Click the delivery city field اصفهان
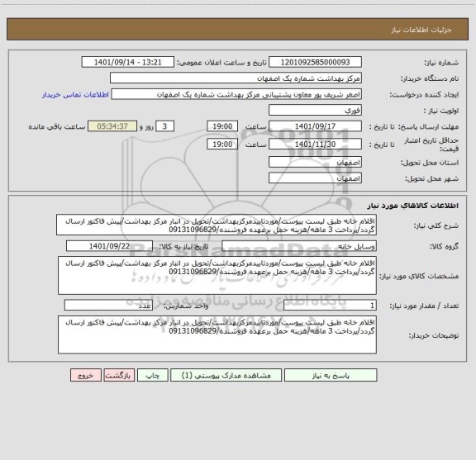This screenshot has width=476, height=460. tap(315, 178)
